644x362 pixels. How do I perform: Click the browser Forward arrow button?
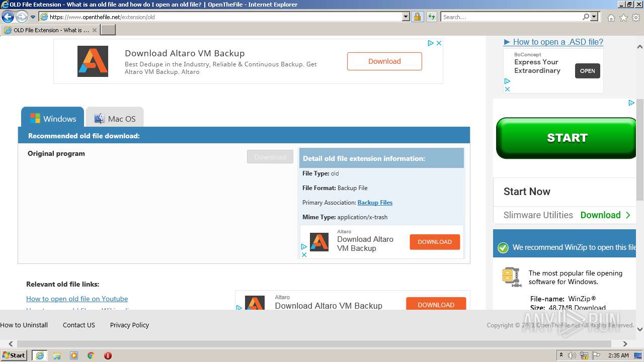22,17
